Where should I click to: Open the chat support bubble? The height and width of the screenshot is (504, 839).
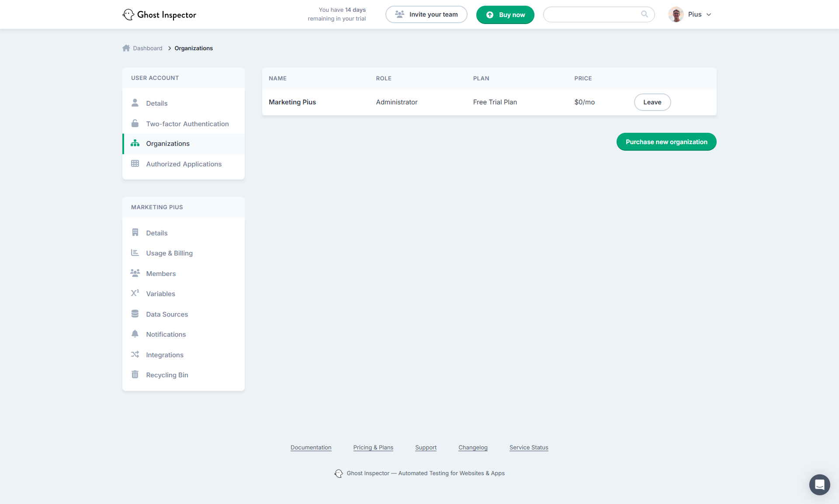pos(819,484)
